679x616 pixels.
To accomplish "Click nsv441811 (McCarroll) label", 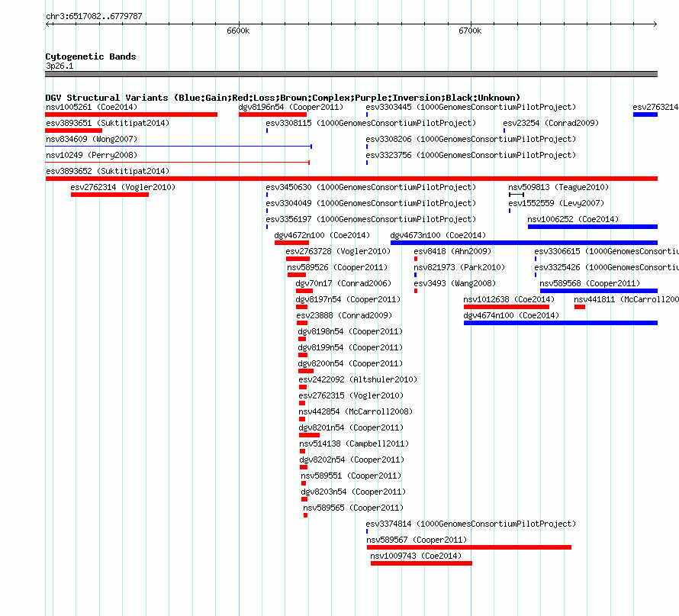I will (626, 299).
